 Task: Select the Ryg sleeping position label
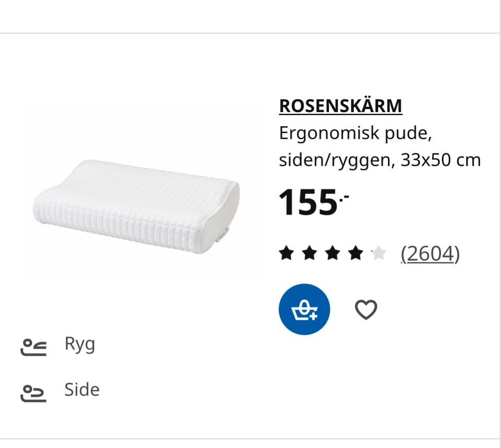coord(80,344)
